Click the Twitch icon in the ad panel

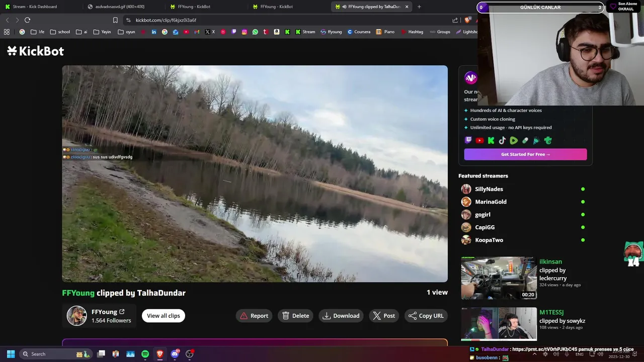468,141
